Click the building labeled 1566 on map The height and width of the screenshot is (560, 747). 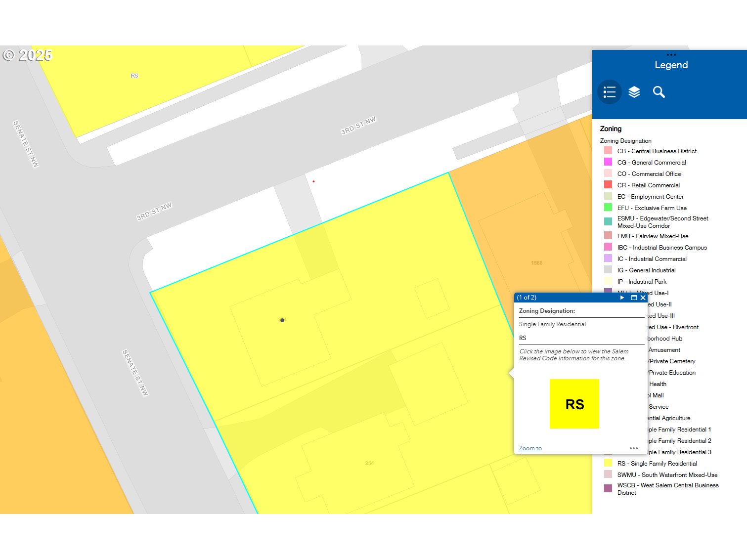tap(536, 263)
